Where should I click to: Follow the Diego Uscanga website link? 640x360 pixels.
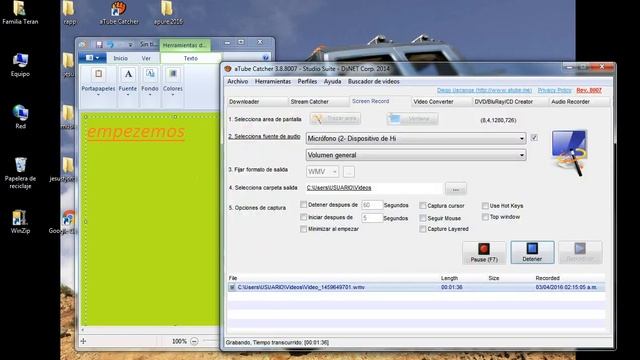coord(484,90)
